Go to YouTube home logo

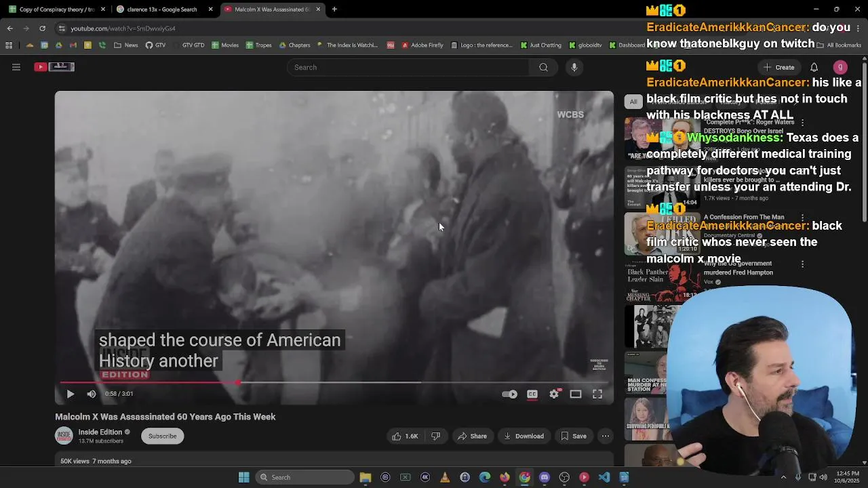tap(54, 66)
